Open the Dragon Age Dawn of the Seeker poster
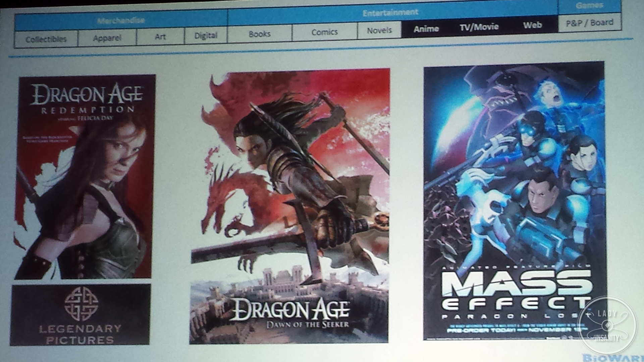644x362 pixels. [290, 206]
